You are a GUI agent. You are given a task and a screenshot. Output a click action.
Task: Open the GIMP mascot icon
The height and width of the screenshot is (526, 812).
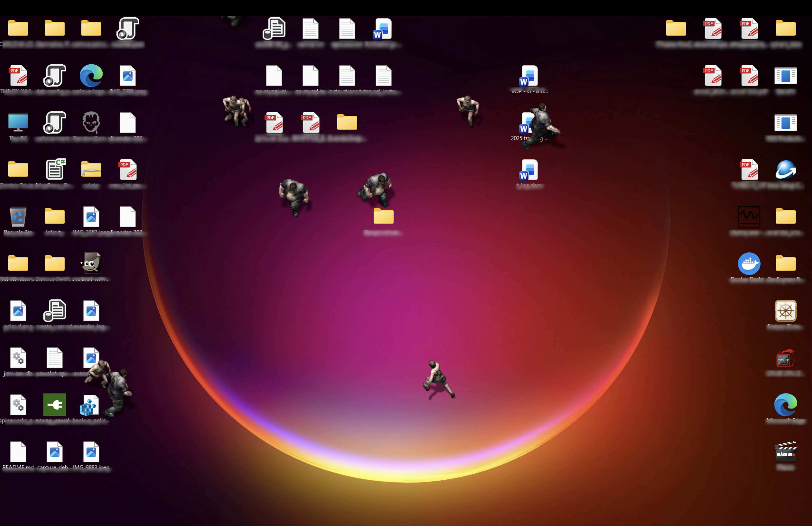[91, 263]
